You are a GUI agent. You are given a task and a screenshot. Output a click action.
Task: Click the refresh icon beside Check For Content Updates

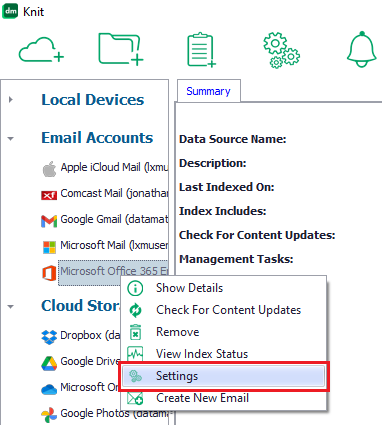pyautogui.click(x=135, y=310)
